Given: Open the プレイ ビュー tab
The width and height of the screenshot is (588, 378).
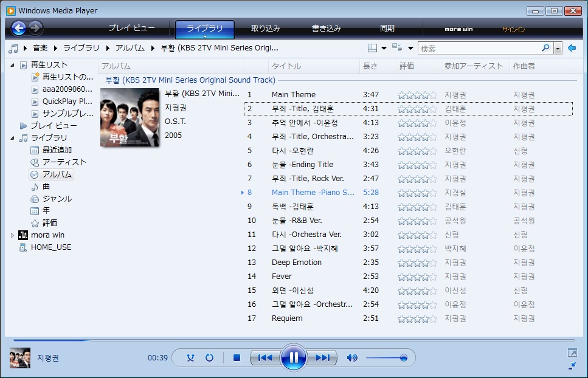Looking at the screenshot, I should 131,28.
